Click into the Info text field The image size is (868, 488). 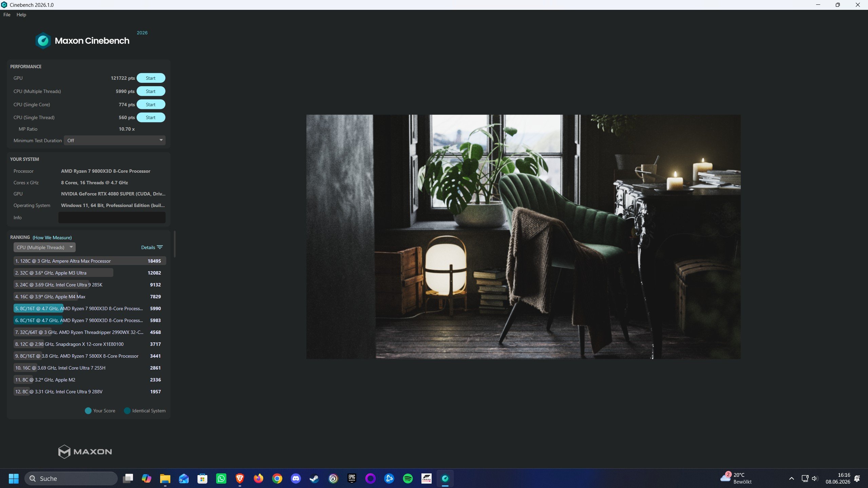click(x=112, y=218)
